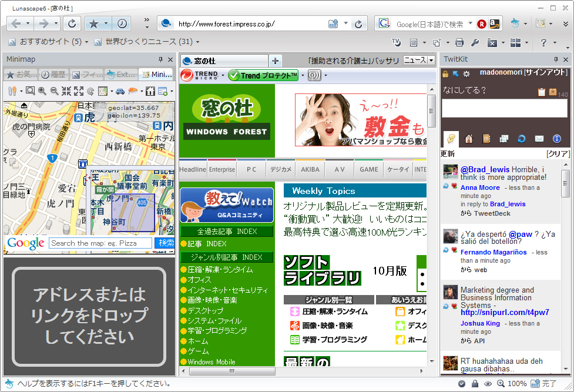The width and height of the screenshot is (574, 392).
Task: Open the wrench settings icon
Action: (475, 42)
